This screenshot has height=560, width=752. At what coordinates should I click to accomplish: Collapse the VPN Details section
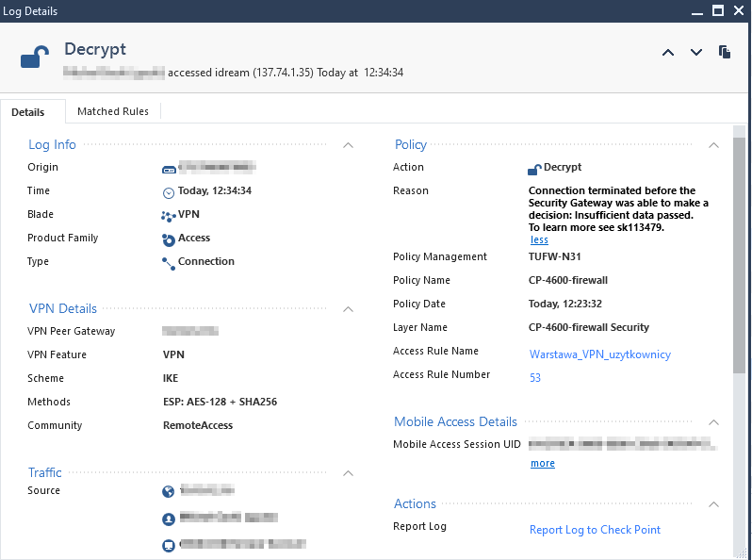coord(348,309)
